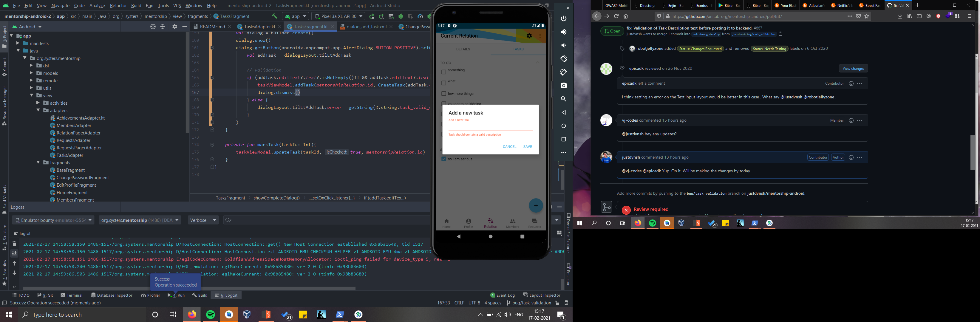Image resolution: width=980 pixels, height=322 pixels.
Task: Click the Logcat clear trash icon
Action: [x=14, y=244]
